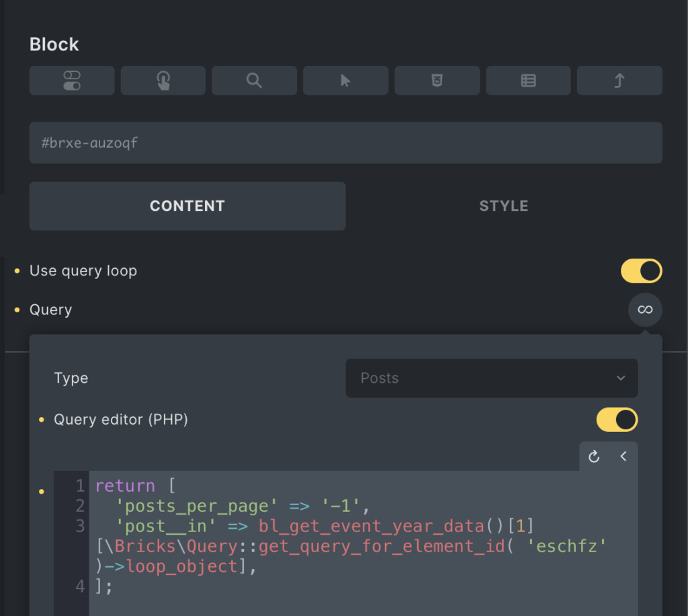This screenshot has height=616, width=688.
Task: Open interactions hand-pointer icon
Action: coord(163,81)
